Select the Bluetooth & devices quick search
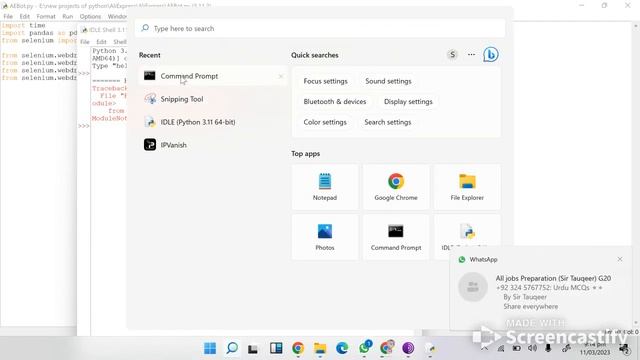Viewport: 640px width, 360px height. pos(335,102)
